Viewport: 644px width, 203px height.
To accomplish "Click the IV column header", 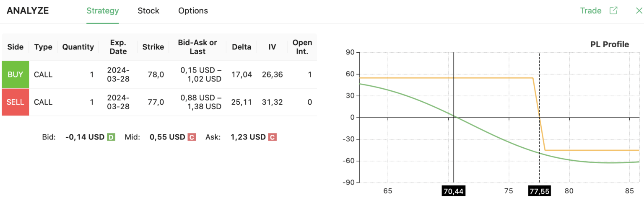I will (x=272, y=47).
